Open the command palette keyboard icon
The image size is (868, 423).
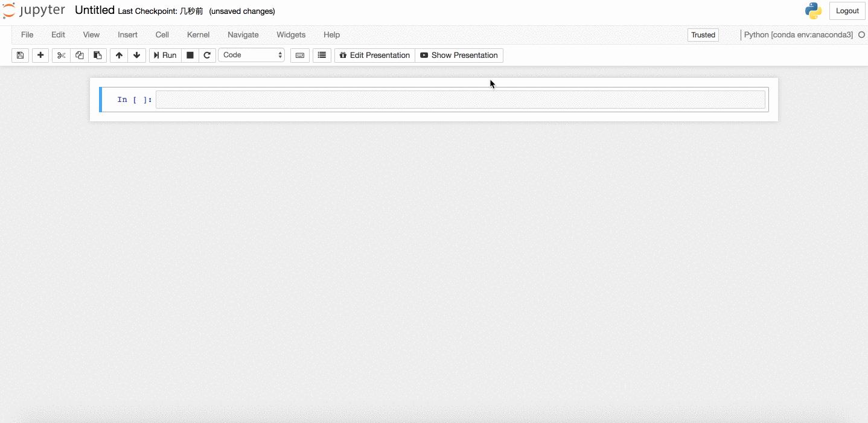pyautogui.click(x=299, y=55)
